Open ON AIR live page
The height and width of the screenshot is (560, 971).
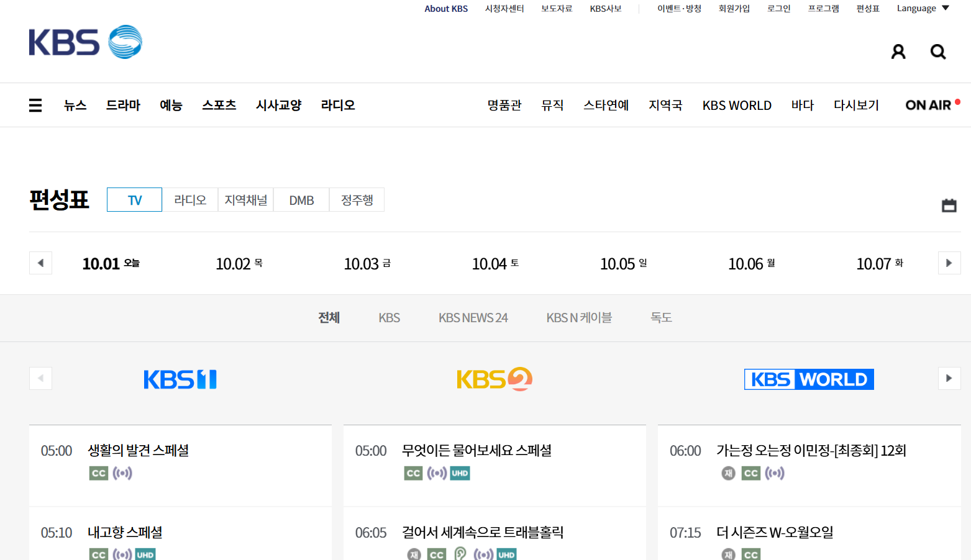click(932, 105)
